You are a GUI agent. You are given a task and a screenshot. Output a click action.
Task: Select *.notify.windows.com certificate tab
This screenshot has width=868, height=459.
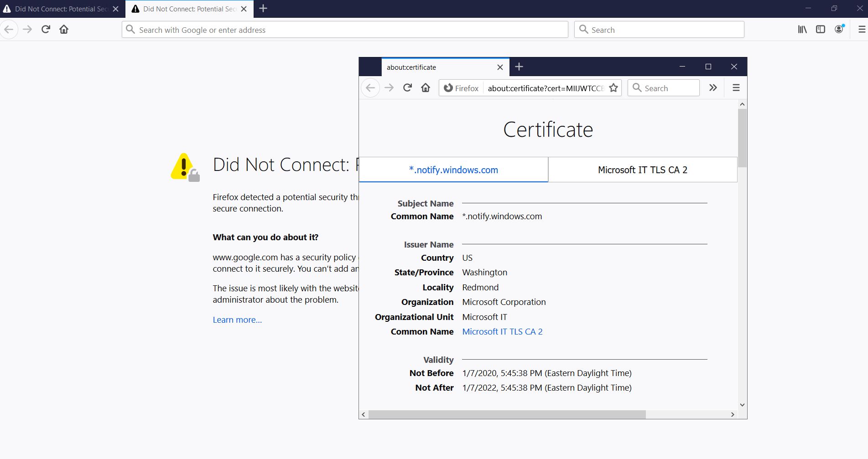point(453,170)
